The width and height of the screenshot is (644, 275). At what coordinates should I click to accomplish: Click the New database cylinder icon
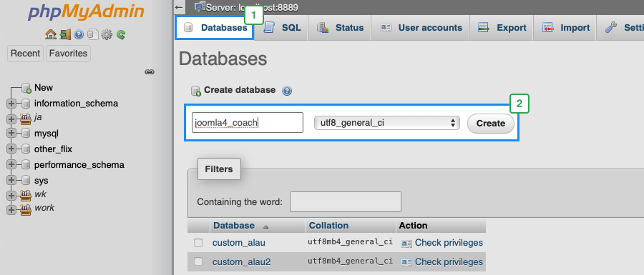click(x=26, y=88)
